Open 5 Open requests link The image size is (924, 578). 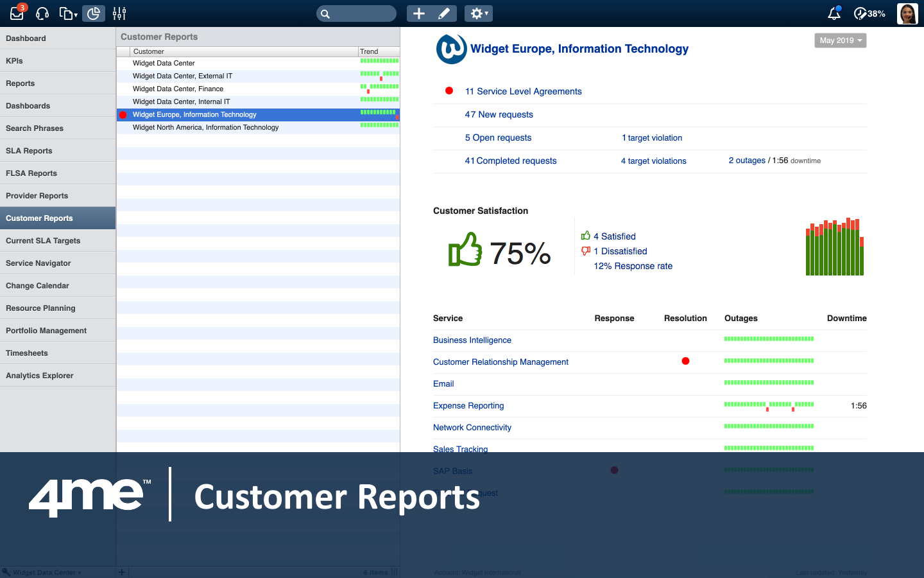[499, 138]
